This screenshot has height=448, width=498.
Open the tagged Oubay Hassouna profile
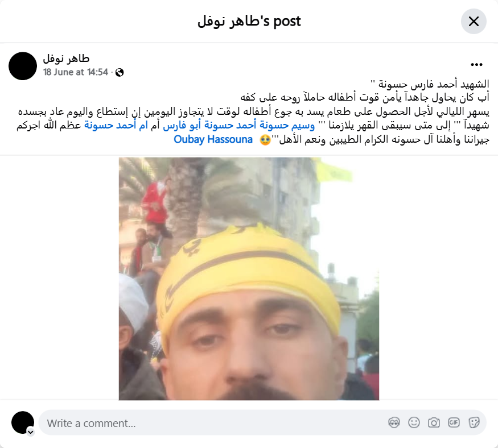pos(213,139)
